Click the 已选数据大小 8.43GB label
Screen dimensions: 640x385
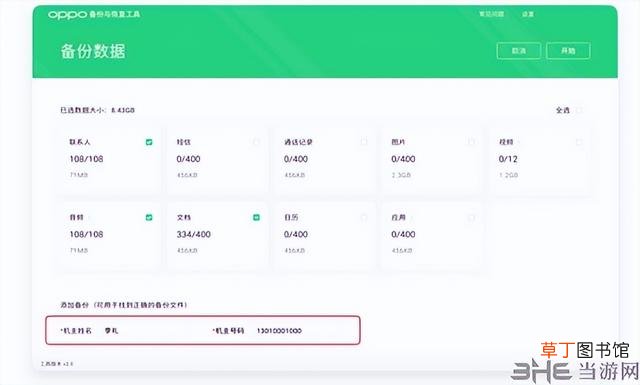pyautogui.click(x=98, y=110)
